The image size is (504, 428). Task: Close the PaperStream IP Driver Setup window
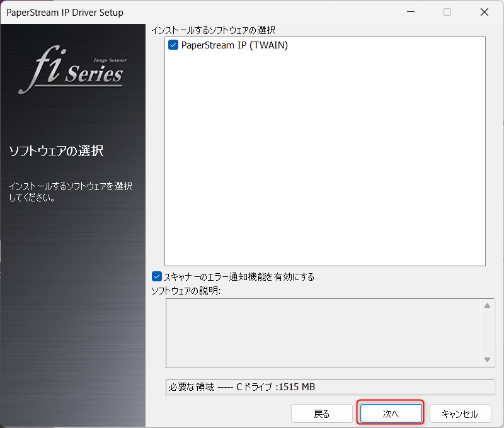[x=484, y=12]
